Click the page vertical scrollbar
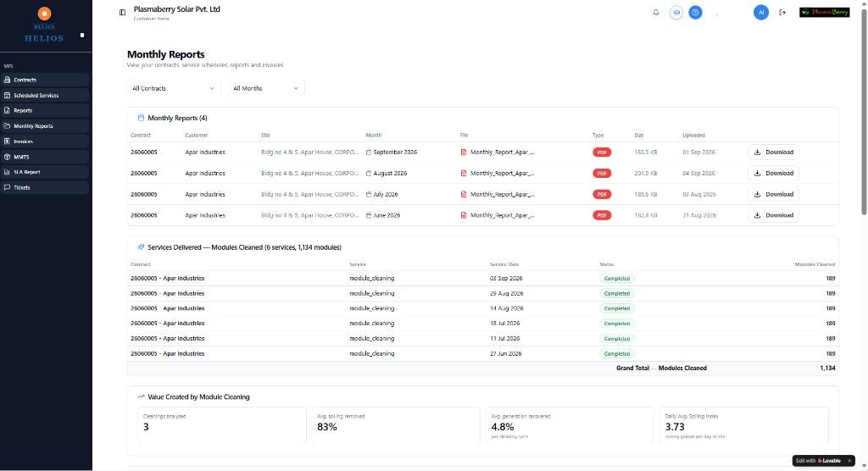Image resolution: width=868 pixels, height=471 pixels. pos(864,111)
